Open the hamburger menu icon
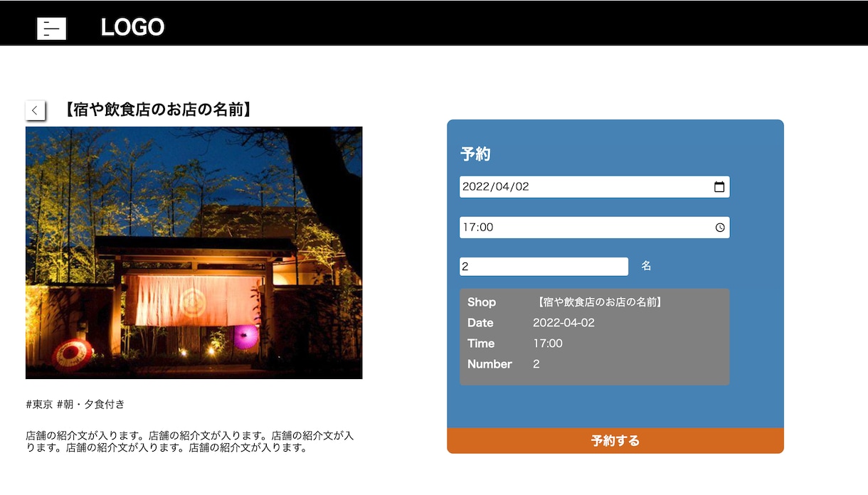 (x=51, y=28)
